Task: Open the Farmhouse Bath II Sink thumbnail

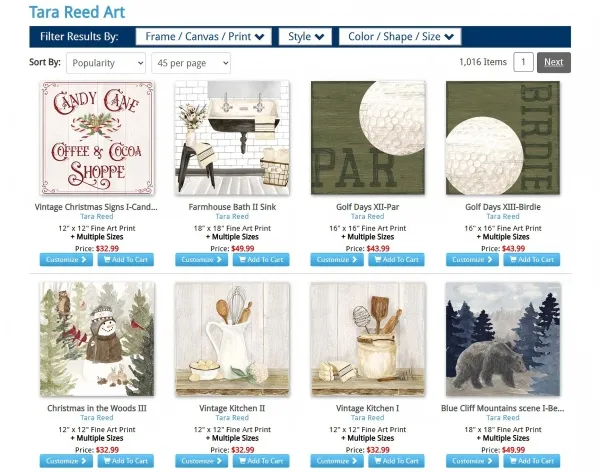Action: (x=232, y=138)
